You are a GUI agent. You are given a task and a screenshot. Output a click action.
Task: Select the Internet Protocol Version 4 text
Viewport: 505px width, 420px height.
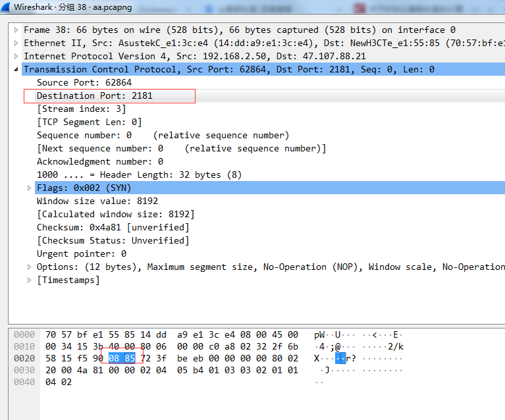click(x=195, y=56)
